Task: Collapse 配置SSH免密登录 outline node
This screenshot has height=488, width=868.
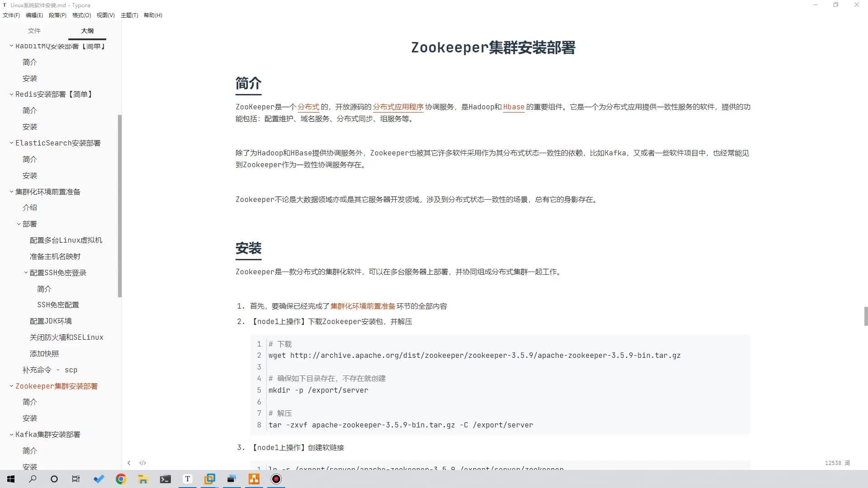Action: pyautogui.click(x=26, y=272)
